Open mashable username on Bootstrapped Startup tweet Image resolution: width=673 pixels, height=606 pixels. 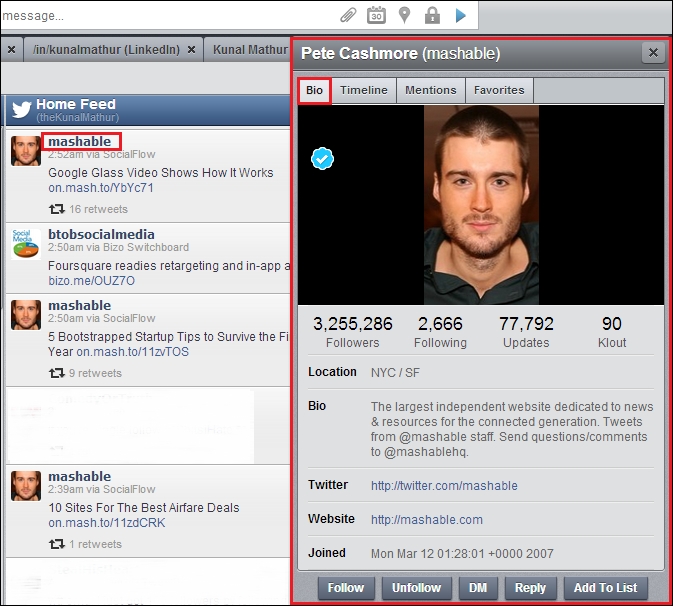click(x=80, y=305)
